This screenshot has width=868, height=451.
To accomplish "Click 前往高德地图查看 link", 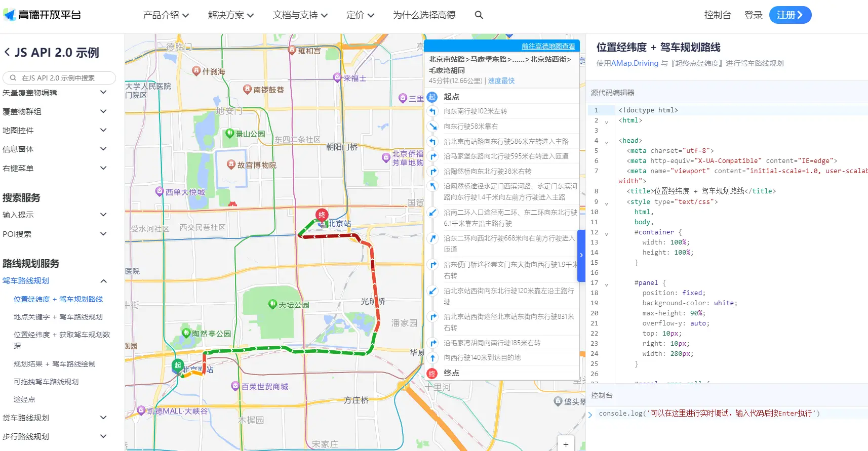I will coord(548,46).
